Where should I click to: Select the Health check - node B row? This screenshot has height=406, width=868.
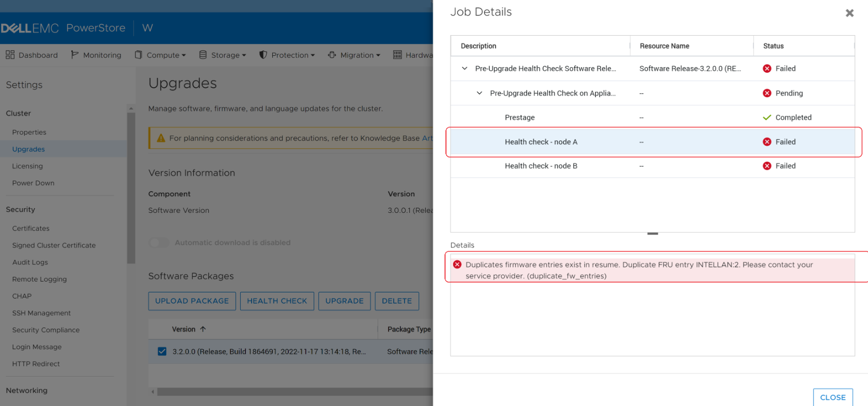click(653, 166)
